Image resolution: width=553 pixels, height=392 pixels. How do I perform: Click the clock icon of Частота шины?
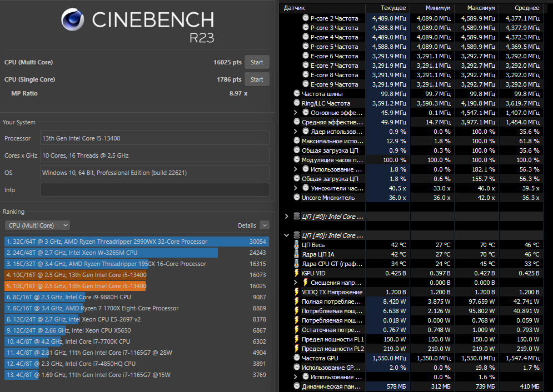pos(297,94)
